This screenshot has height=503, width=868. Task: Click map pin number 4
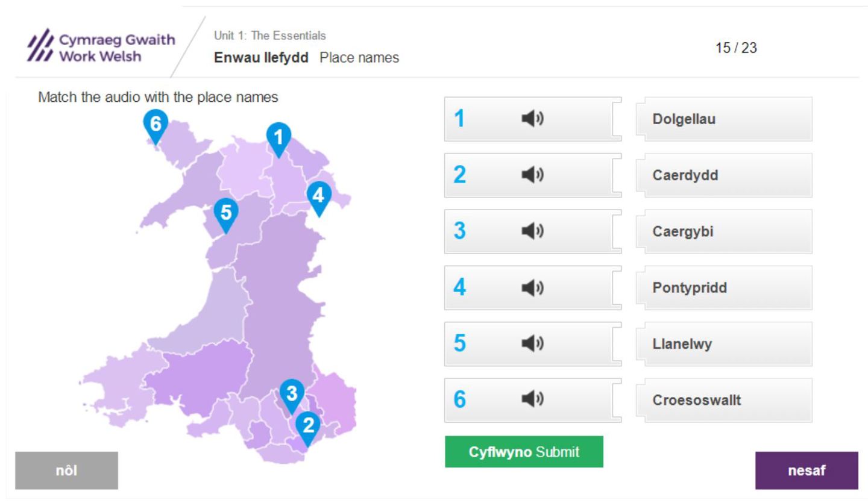pos(319,196)
